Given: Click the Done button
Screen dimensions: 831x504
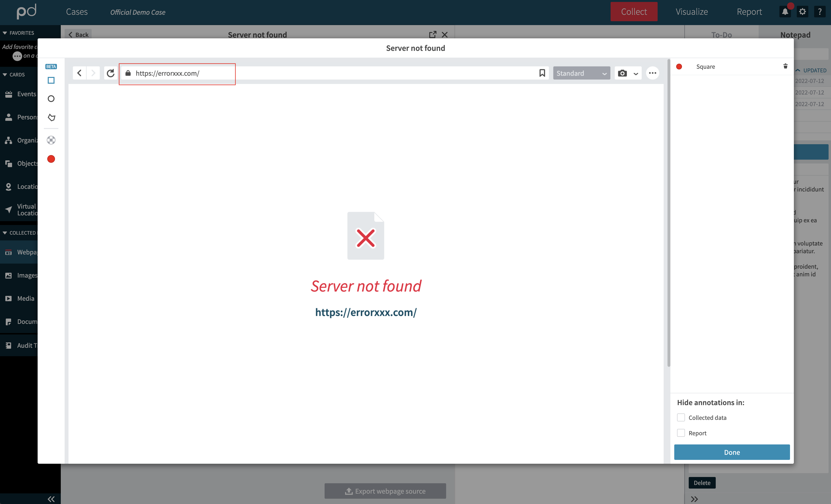Looking at the screenshot, I should pyautogui.click(x=732, y=452).
